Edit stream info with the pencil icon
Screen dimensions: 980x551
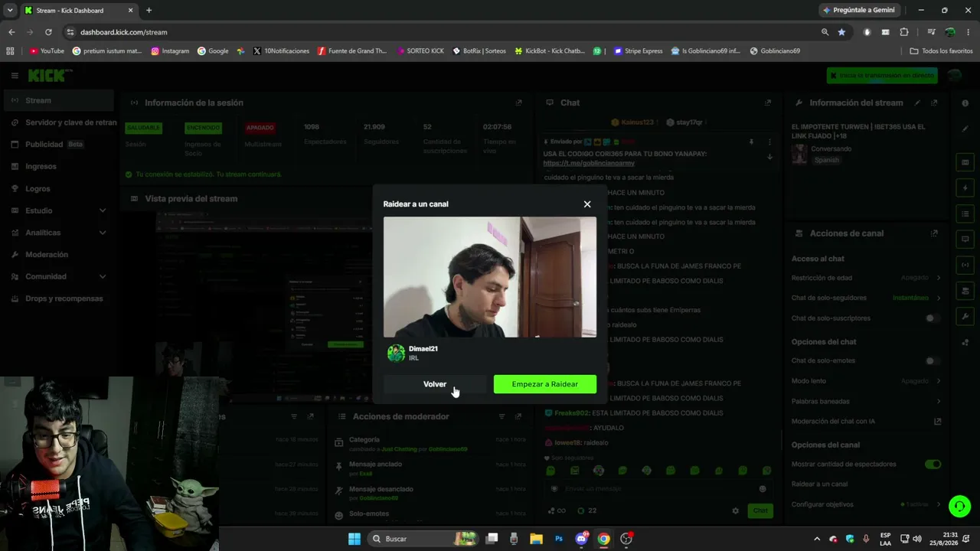918,103
